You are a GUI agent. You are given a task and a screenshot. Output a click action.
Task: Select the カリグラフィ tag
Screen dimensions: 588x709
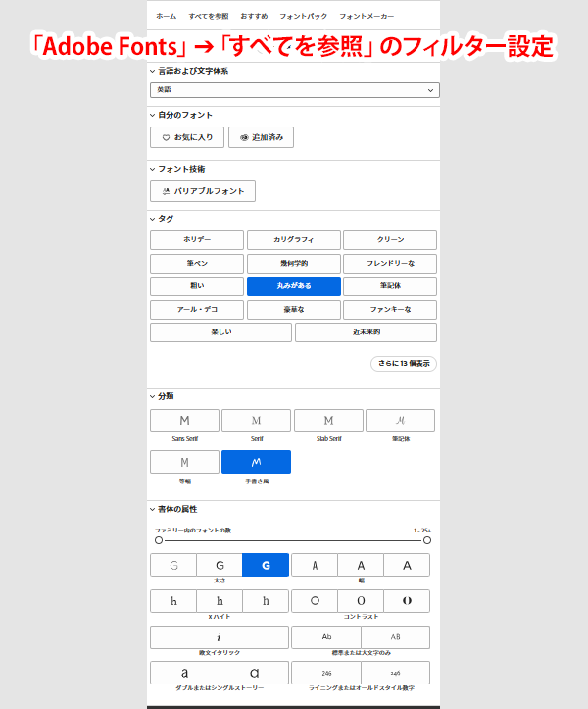[x=293, y=240]
